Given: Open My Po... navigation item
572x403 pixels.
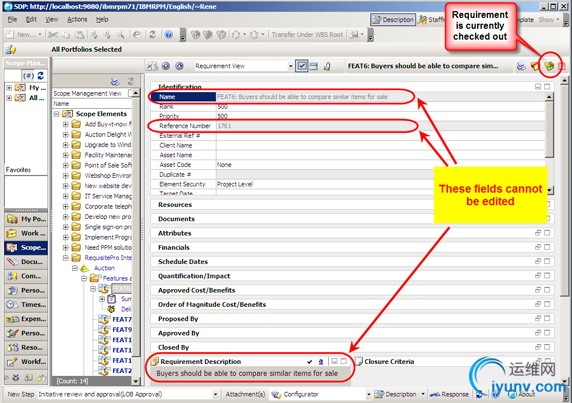Looking at the screenshot, I should coord(26,219).
